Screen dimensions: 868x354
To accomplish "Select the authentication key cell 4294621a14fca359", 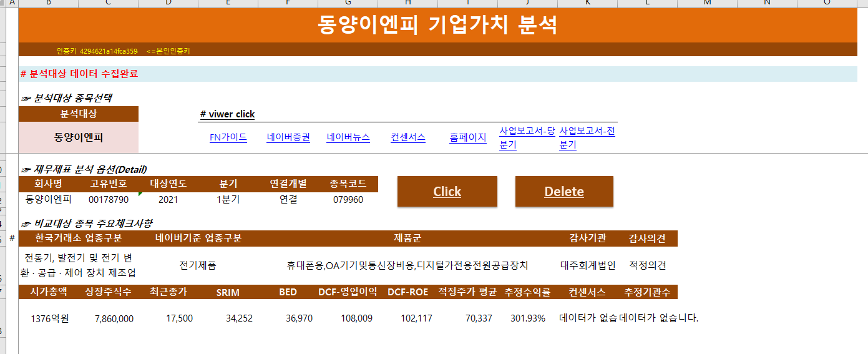I will (109, 51).
